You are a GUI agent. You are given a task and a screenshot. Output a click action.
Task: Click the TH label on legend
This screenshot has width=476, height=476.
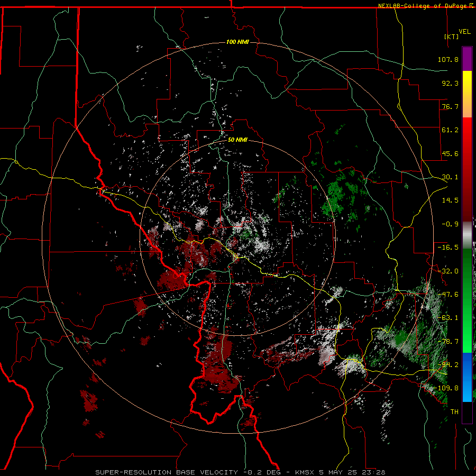(454, 412)
